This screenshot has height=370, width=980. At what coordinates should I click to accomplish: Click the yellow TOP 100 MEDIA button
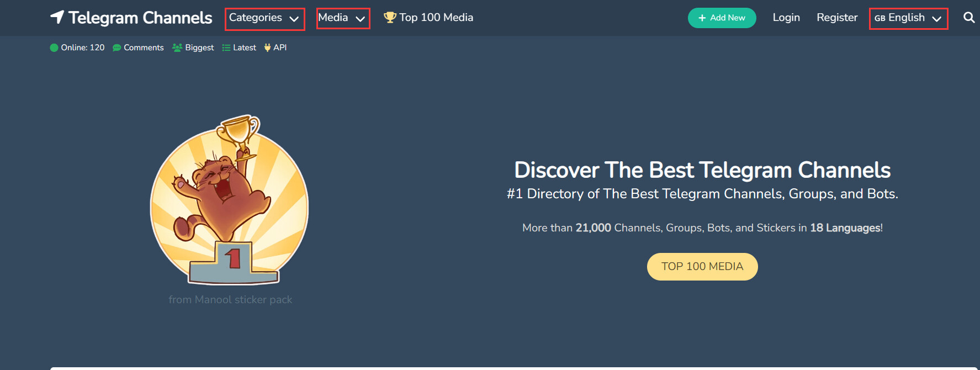702,267
